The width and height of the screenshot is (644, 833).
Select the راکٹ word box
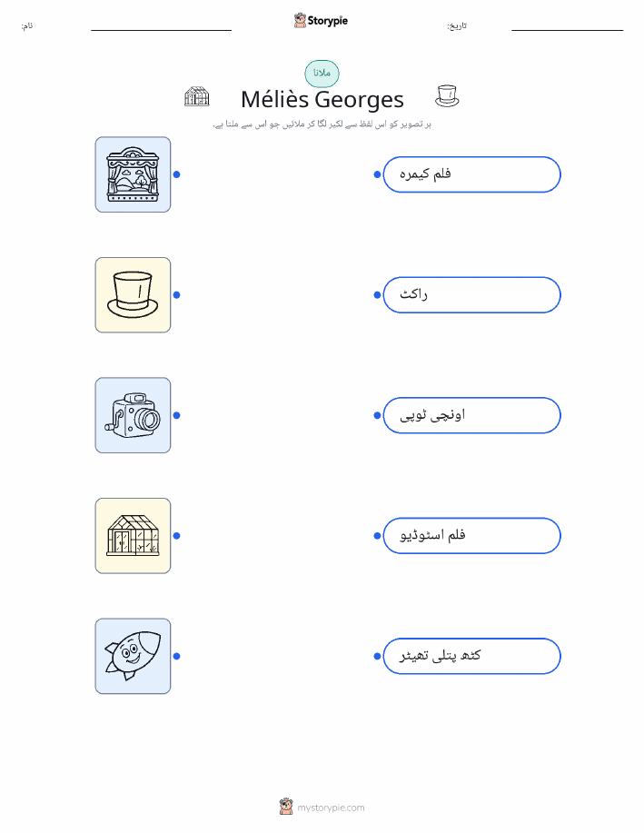coord(471,295)
